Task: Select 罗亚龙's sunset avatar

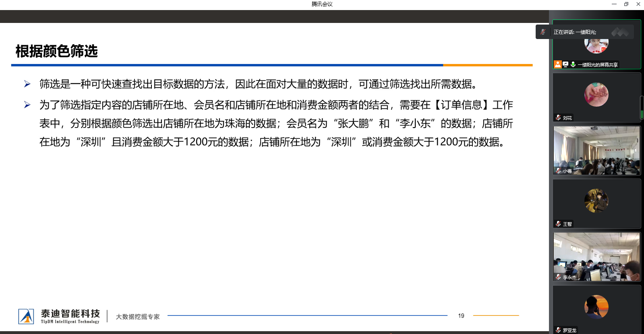Action: 596,307
